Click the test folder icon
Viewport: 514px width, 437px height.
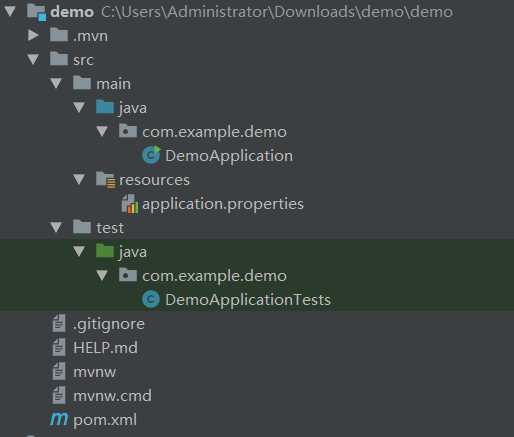point(82,227)
